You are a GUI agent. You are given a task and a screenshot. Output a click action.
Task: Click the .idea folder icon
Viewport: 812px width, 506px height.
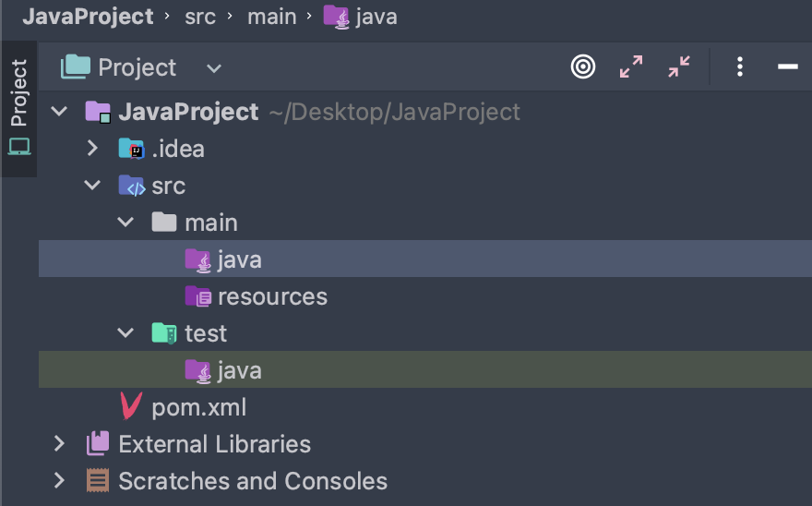point(132,149)
